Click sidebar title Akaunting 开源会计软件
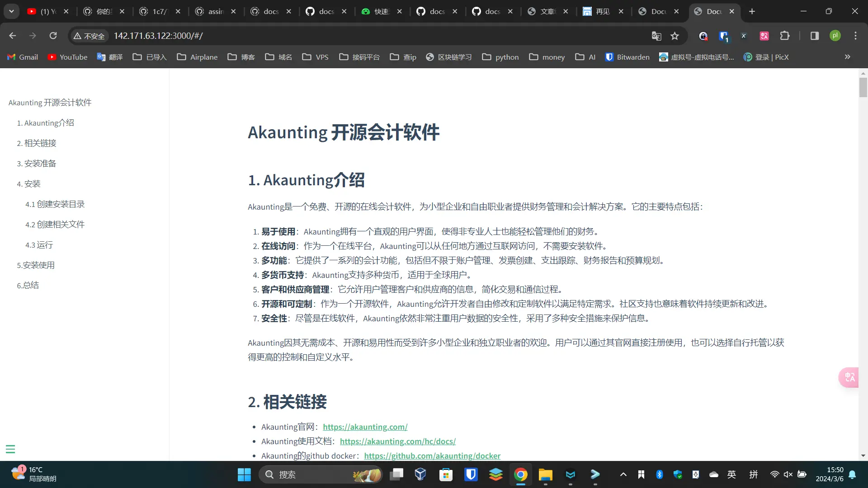The height and width of the screenshot is (488, 868). [x=50, y=103]
